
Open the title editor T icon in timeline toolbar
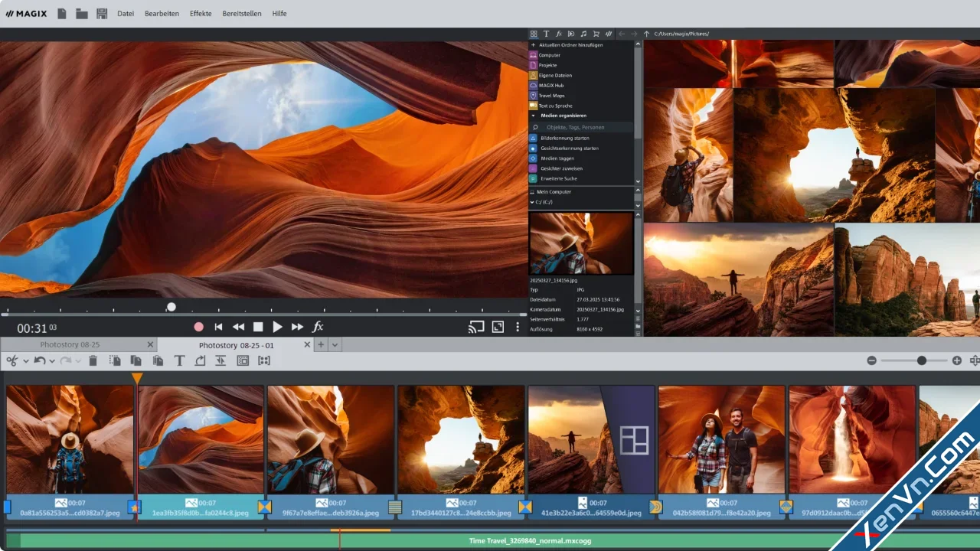(x=179, y=360)
